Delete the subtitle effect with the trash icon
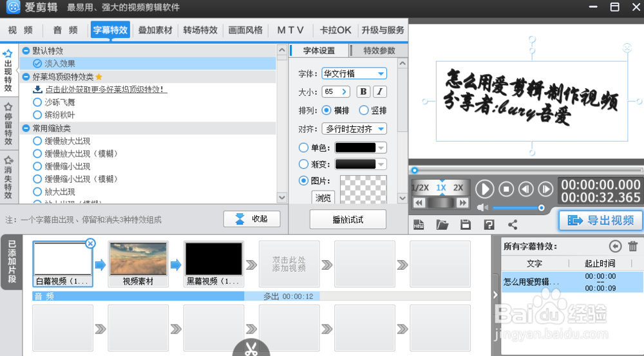This screenshot has width=644, height=356. coord(632,247)
